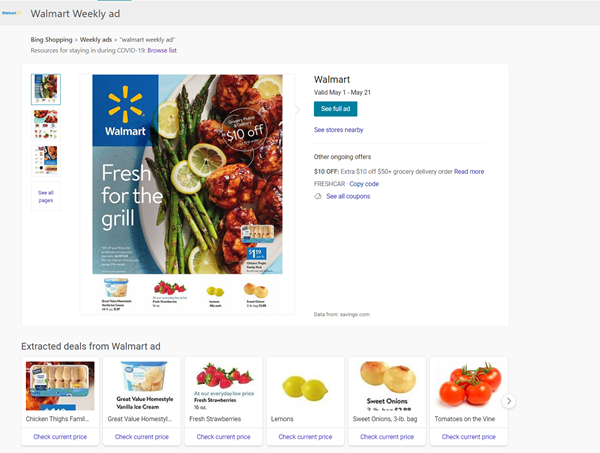Advance the ad page with the right chevron
Viewport: 600px width, 453px height.
(x=297, y=110)
